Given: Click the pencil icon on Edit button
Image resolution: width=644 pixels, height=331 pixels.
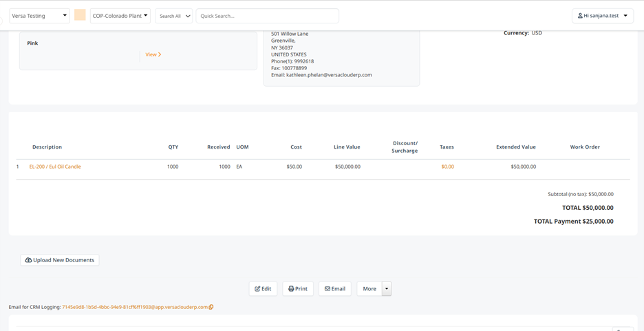Looking at the screenshot, I should click(x=257, y=289).
